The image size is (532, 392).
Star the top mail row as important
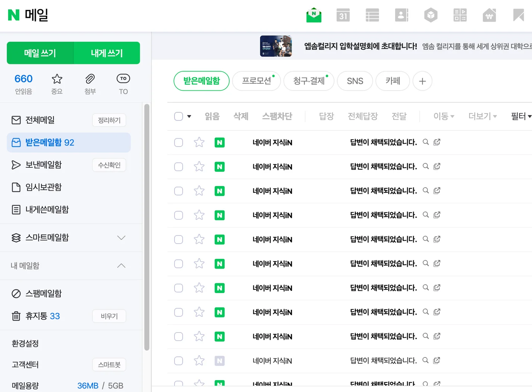[x=199, y=142]
